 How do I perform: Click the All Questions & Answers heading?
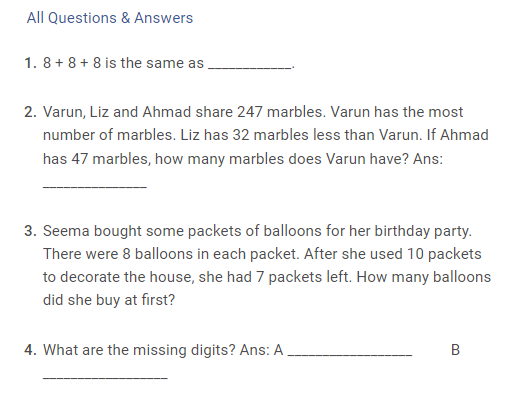coord(110,18)
